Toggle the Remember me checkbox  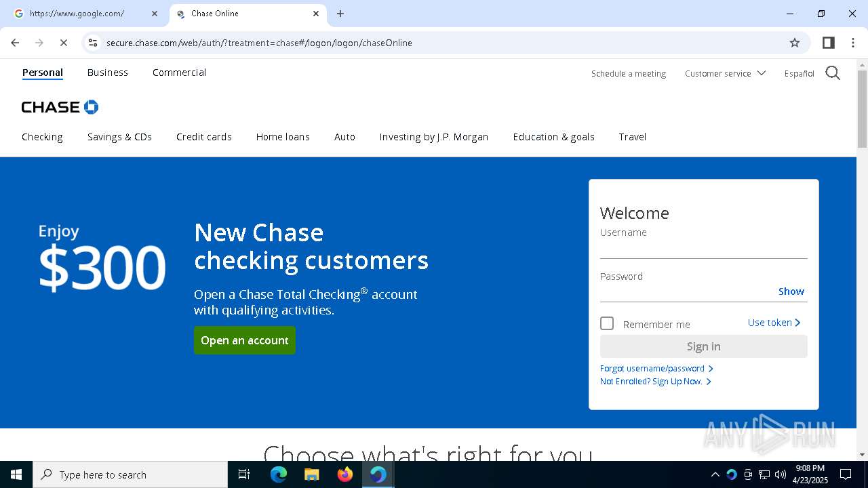(x=607, y=323)
